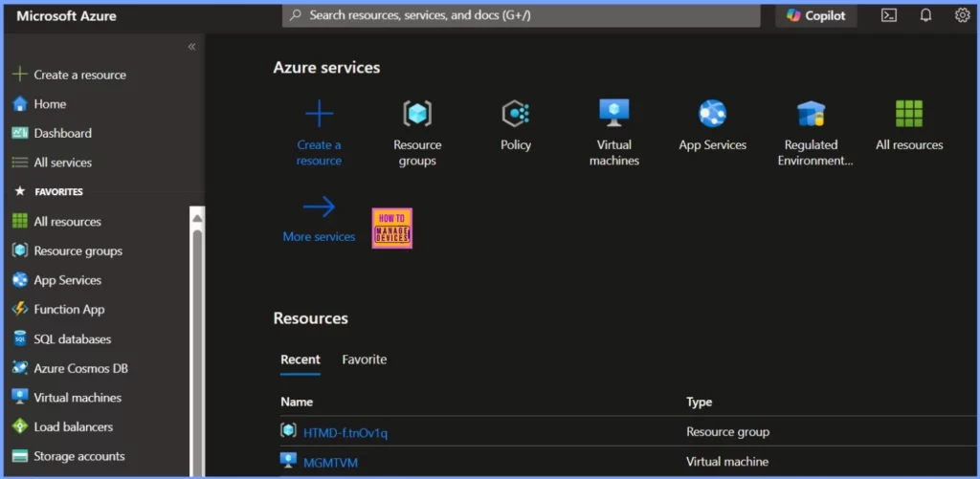The width and height of the screenshot is (980, 479).
Task: Select Azure Cosmos DB label in sidebar
Action: (80, 368)
